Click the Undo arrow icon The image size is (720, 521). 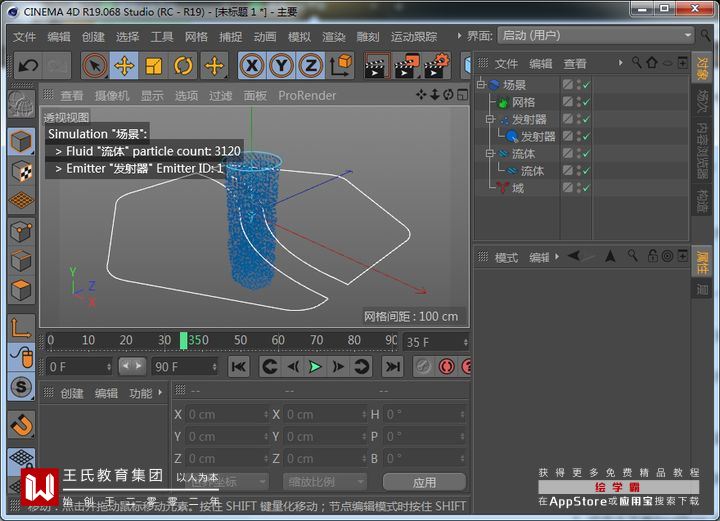[28, 66]
